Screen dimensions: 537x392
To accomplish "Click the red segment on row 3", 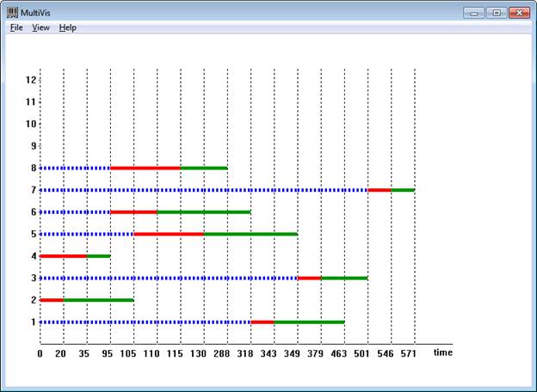I will pos(309,278).
